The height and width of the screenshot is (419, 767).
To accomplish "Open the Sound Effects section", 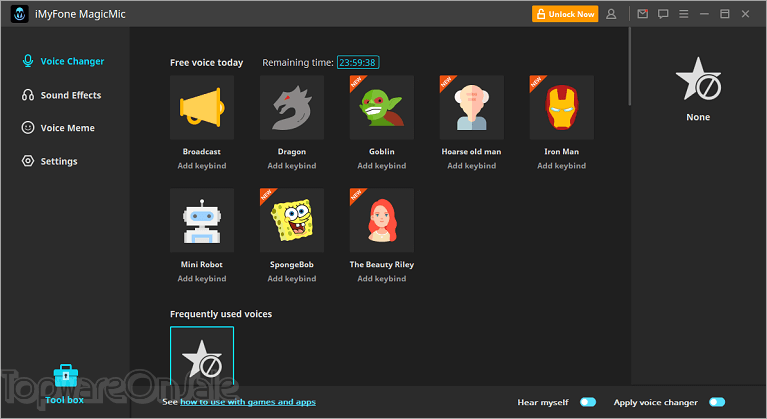I will (x=62, y=95).
